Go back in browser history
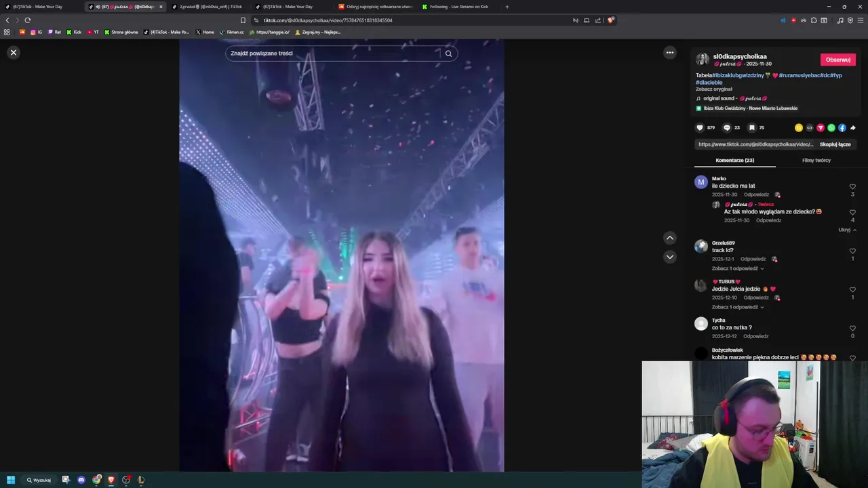The width and height of the screenshot is (868, 488). (x=7, y=20)
